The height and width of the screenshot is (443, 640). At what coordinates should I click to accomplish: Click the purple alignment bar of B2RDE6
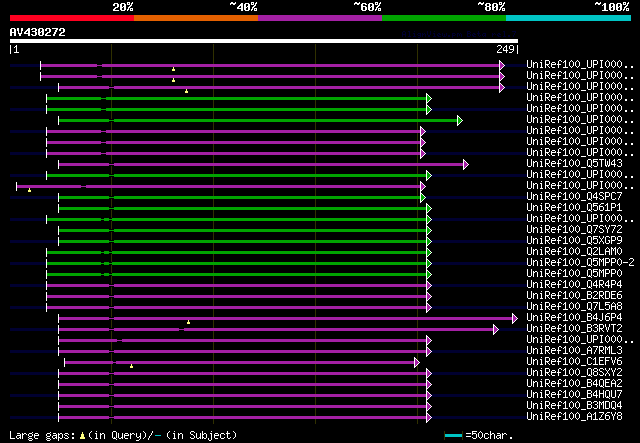pos(236,297)
